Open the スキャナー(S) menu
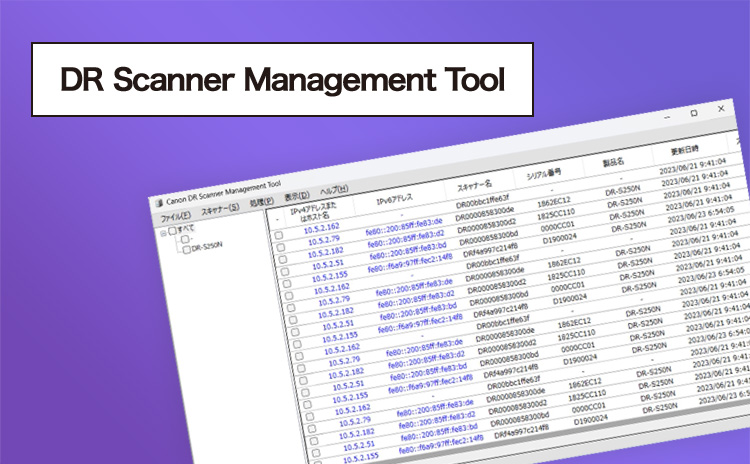This screenshot has width=750, height=464. click(x=219, y=208)
